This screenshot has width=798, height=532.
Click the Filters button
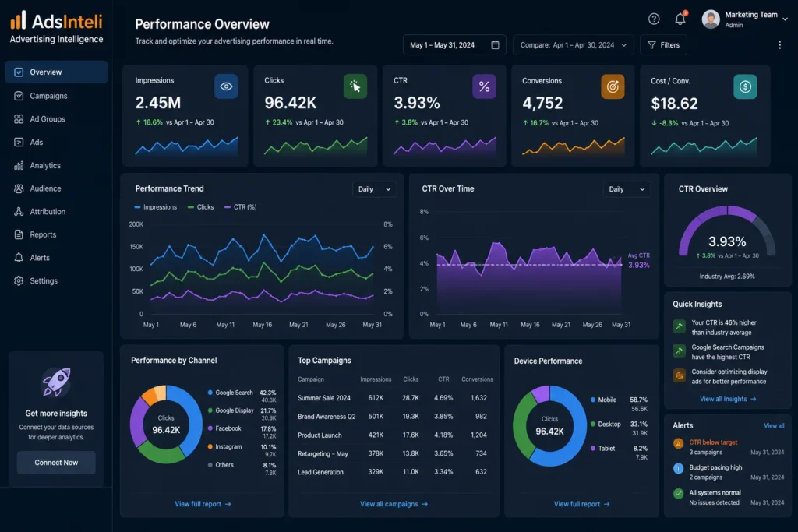pos(664,44)
